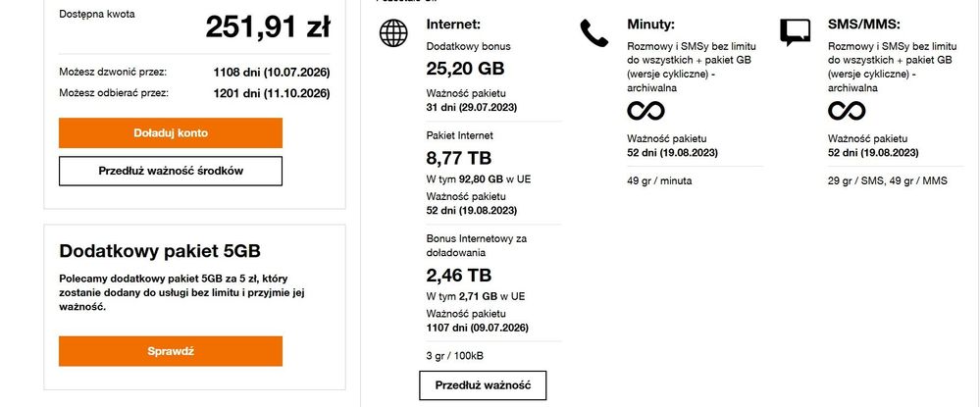Click the 49 gr / minuta rate text

659,181
